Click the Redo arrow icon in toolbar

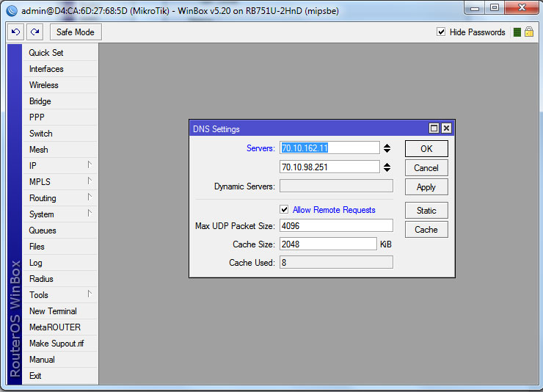point(34,32)
